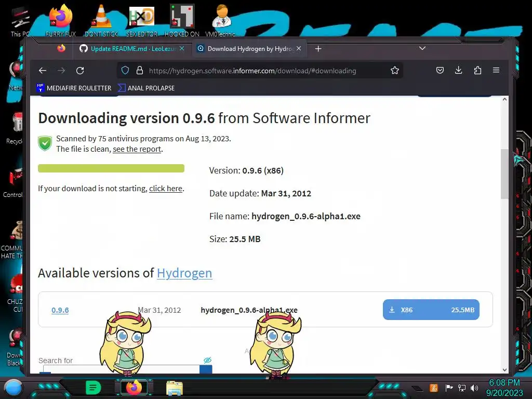
Task: Open This PC desktop icon
Action: point(20,22)
